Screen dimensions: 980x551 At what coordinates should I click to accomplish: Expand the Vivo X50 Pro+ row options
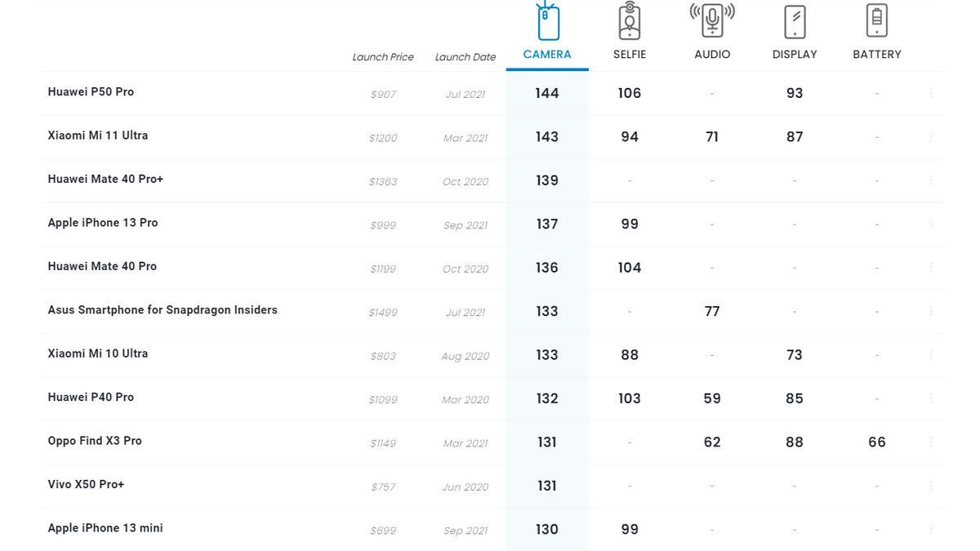(931, 487)
